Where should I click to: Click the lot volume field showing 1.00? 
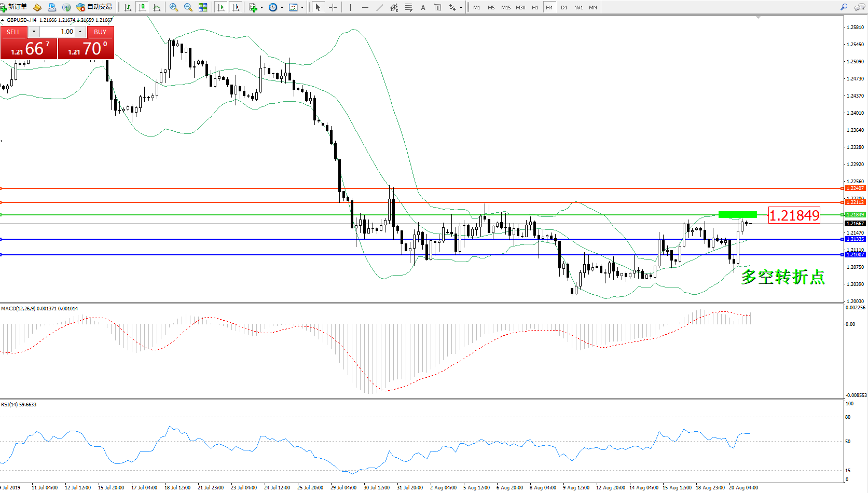57,32
